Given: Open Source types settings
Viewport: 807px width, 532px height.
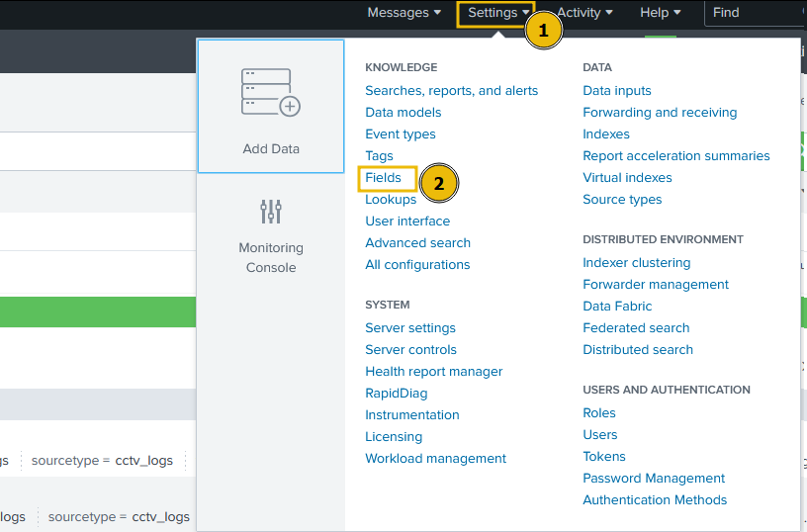Looking at the screenshot, I should (x=622, y=200).
